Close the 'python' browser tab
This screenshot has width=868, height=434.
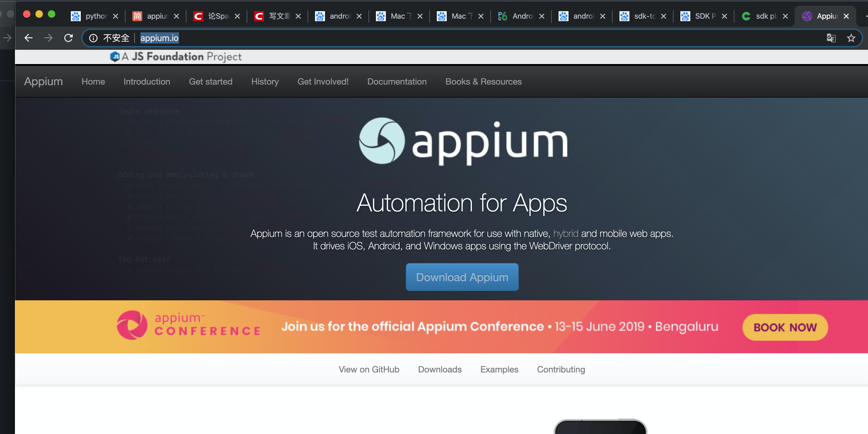tap(116, 16)
